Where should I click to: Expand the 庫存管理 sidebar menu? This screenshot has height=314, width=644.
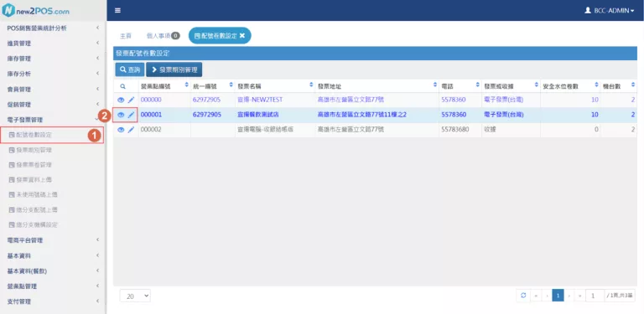tap(53, 59)
